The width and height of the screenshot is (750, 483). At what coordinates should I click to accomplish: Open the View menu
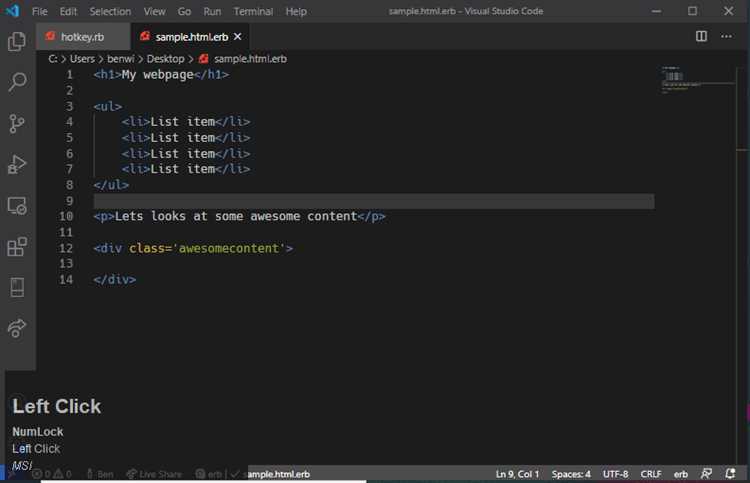tap(154, 11)
